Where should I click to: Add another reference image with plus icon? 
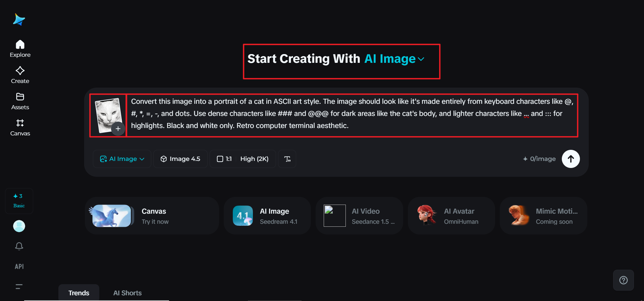[118, 129]
